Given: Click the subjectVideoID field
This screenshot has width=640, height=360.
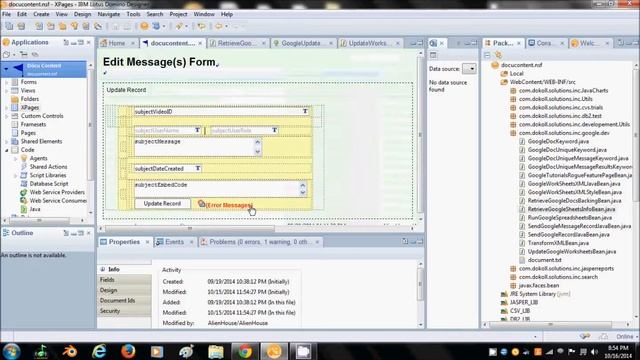Looking at the screenshot, I should [x=221, y=111].
